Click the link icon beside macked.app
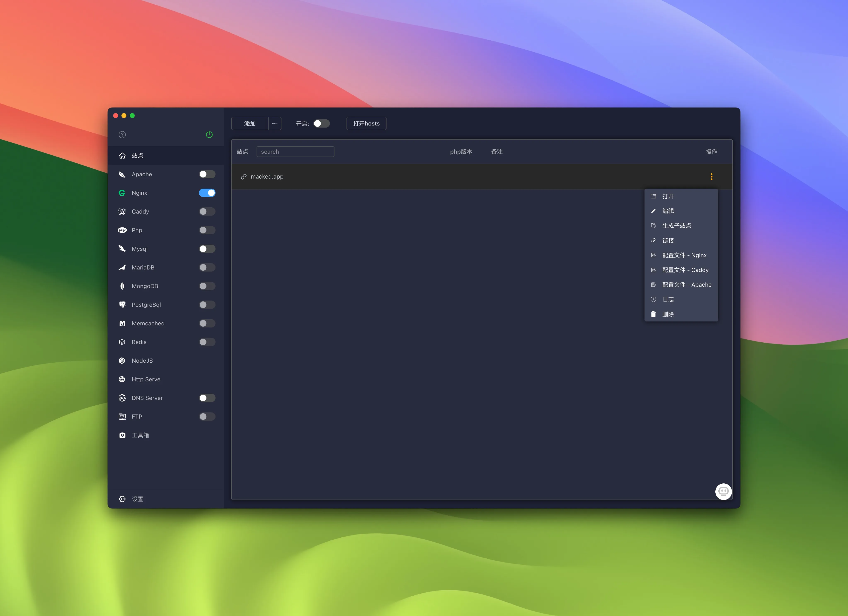This screenshot has width=848, height=616. (243, 176)
